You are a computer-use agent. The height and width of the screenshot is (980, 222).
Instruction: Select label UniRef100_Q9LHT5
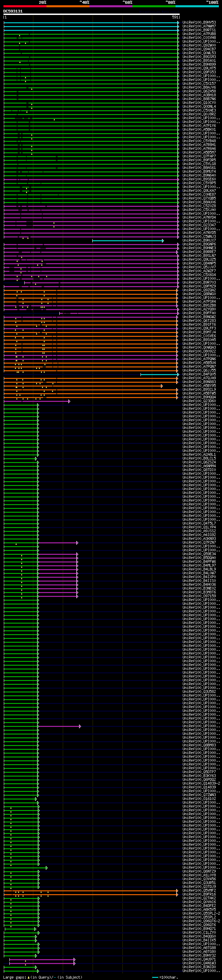[199, 68]
